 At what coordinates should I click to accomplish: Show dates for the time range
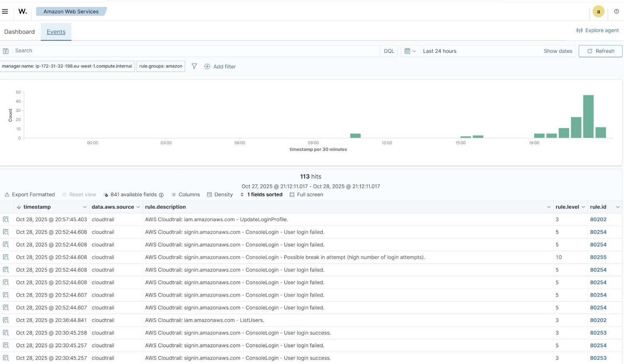558,51
